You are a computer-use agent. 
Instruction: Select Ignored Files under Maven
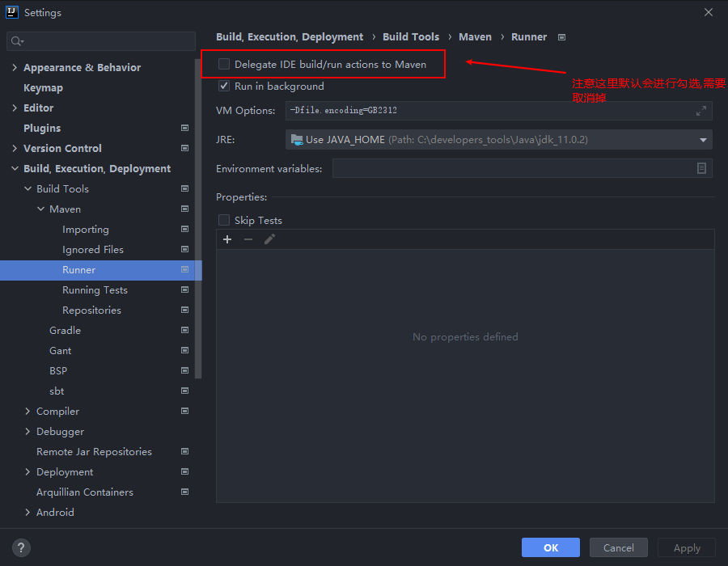pos(93,250)
